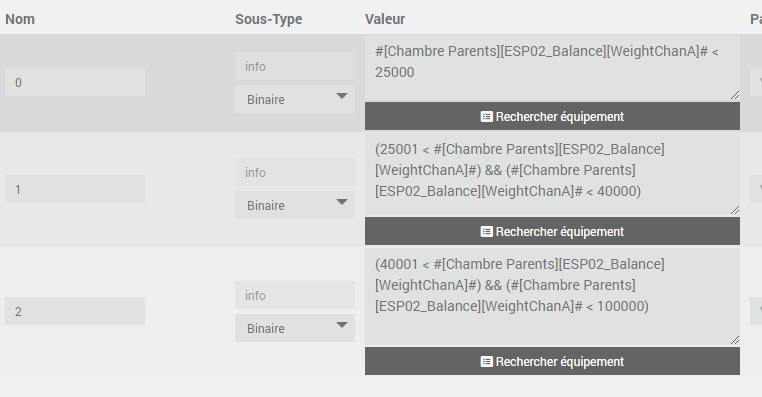The image size is (762, 397).
Task: Click the Nom column header
Action: (20, 19)
